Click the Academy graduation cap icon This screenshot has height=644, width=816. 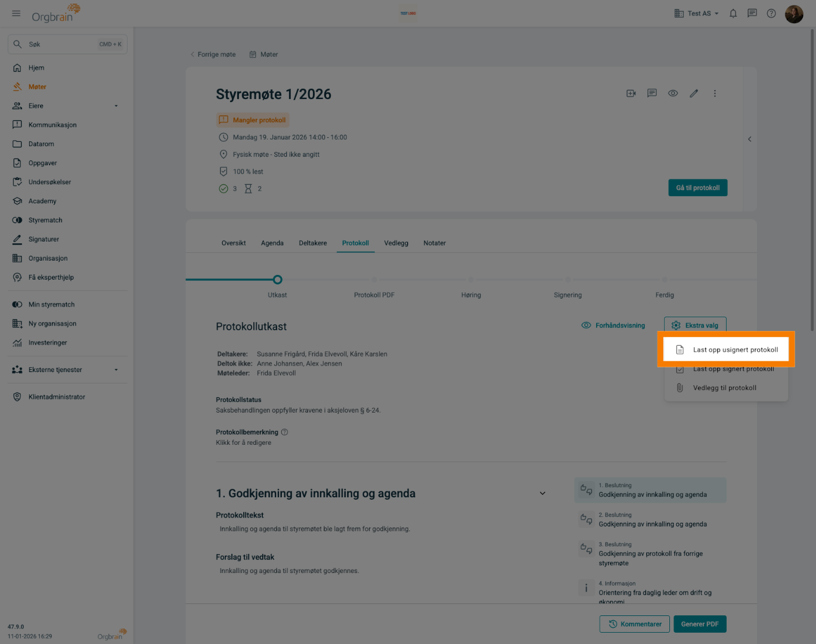point(17,202)
